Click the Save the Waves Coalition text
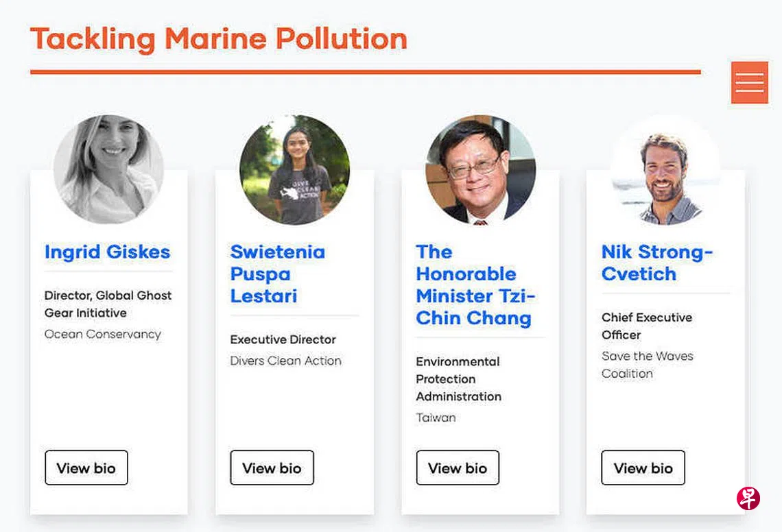The height and width of the screenshot is (532, 782). [x=647, y=365]
